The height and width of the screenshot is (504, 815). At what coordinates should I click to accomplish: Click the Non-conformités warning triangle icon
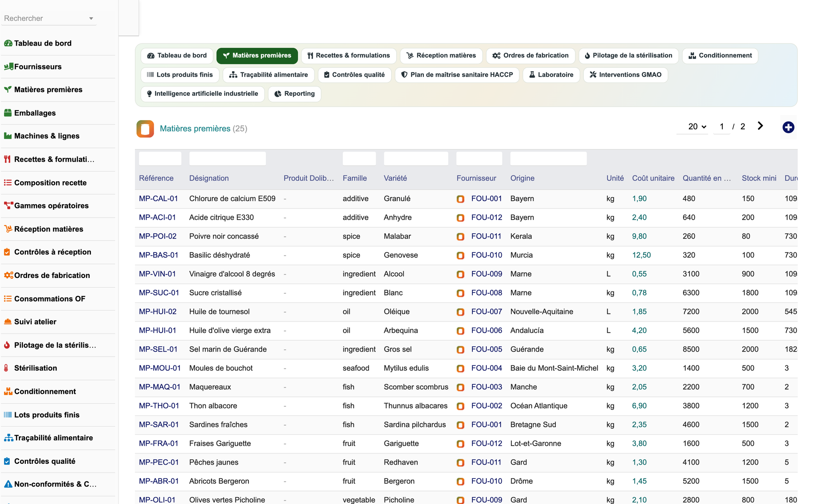(x=8, y=484)
